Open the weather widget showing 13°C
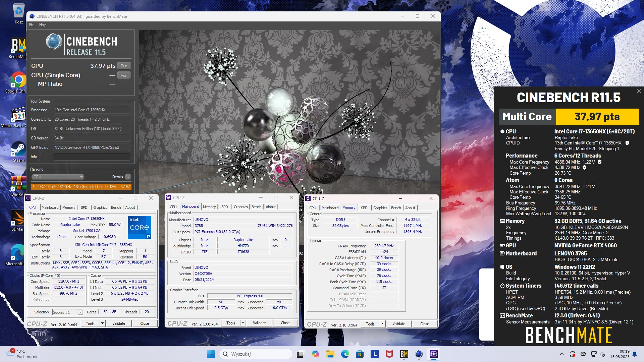The height and width of the screenshot is (362, 644). tap(23, 354)
